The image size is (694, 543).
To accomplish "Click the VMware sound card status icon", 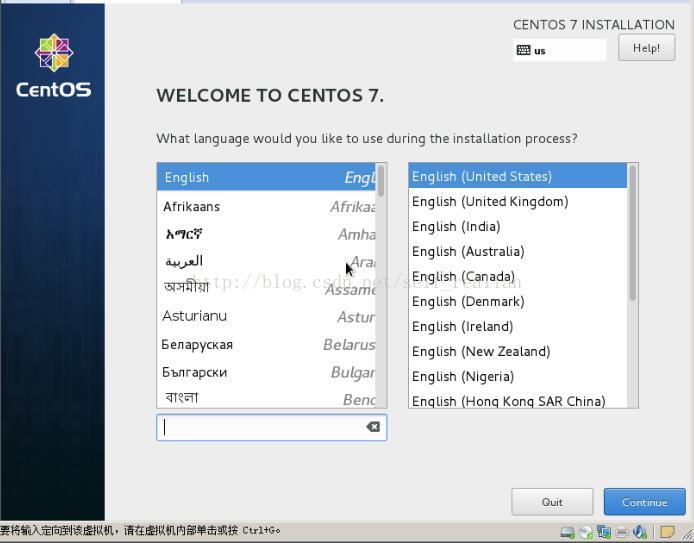I will point(640,531).
